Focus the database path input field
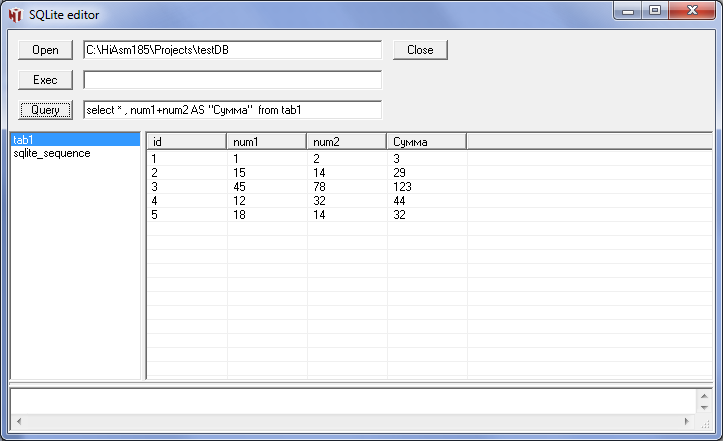The width and height of the screenshot is (723, 441). click(232, 50)
